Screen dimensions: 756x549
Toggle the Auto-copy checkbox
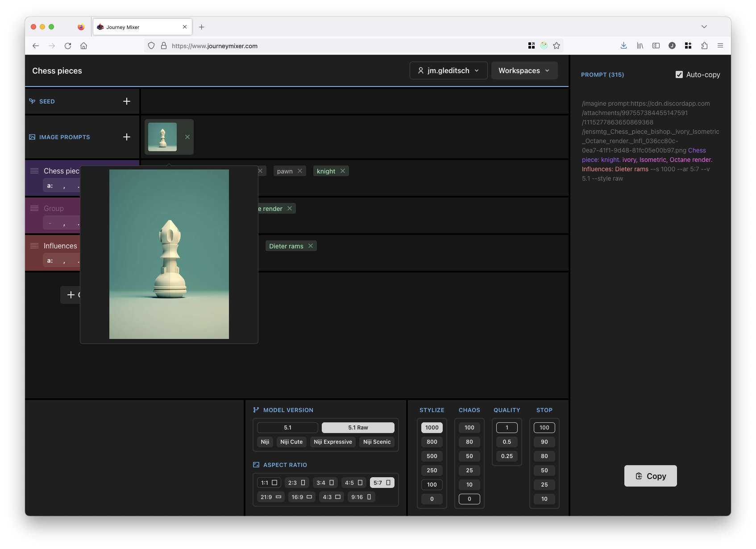679,74
